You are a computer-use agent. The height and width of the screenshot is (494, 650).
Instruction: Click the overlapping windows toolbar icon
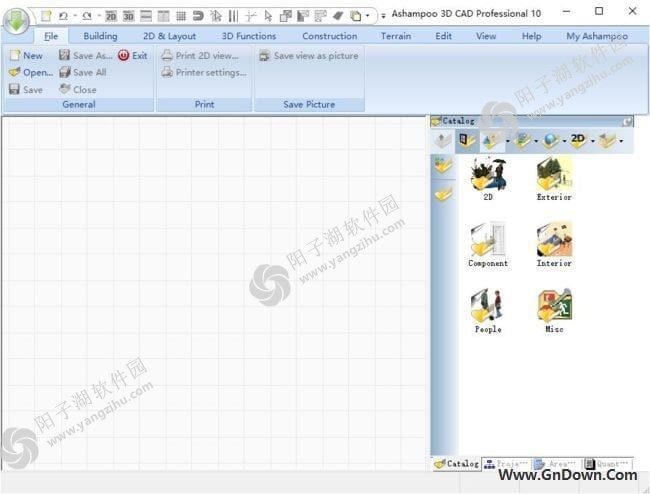tap(286, 16)
